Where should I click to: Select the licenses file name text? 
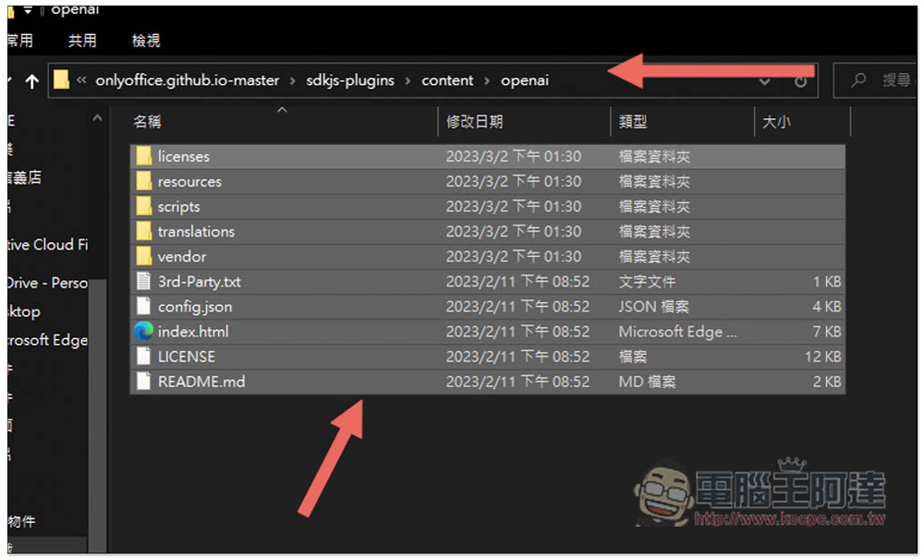tap(183, 156)
